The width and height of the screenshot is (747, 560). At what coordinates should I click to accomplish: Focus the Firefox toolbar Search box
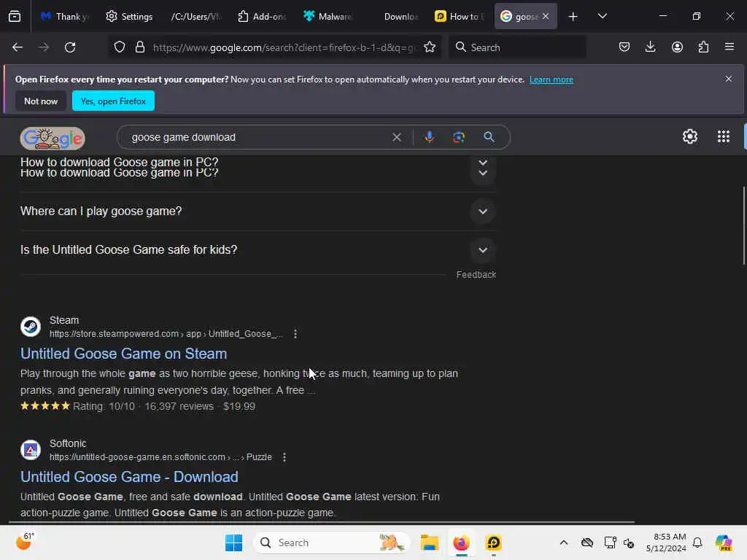point(517,47)
